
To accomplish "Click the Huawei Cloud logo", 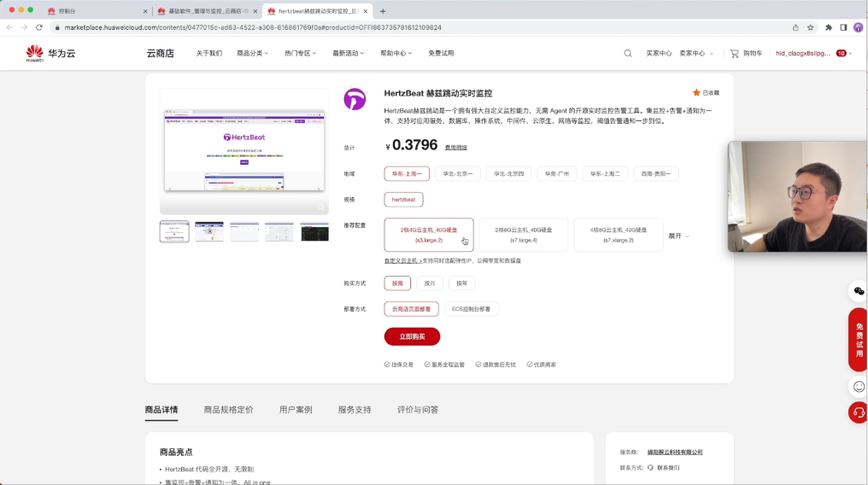I will point(50,53).
